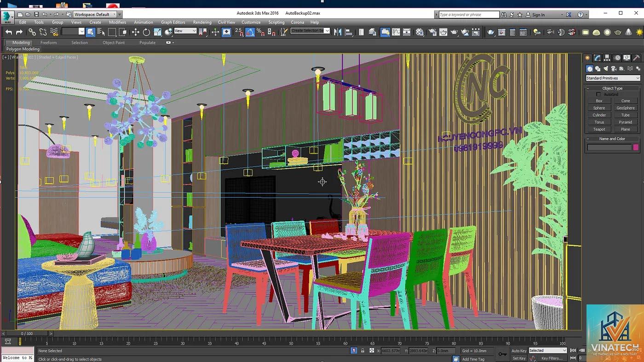This screenshot has height=362, width=644.
Task: Click the search keyword field
Action: click(x=469, y=15)
